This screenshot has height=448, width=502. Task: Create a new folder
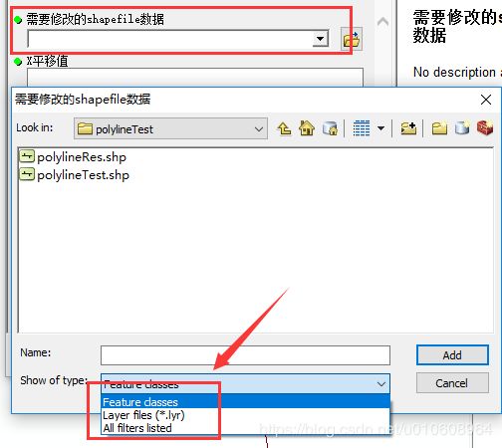(x=439, y=128)
